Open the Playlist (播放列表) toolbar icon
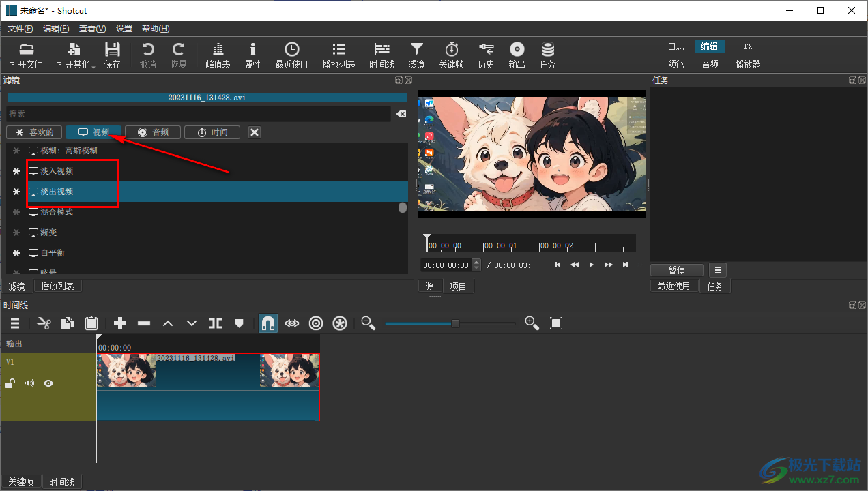This screenshot has height=491, width=868. [x=338, y=55]
